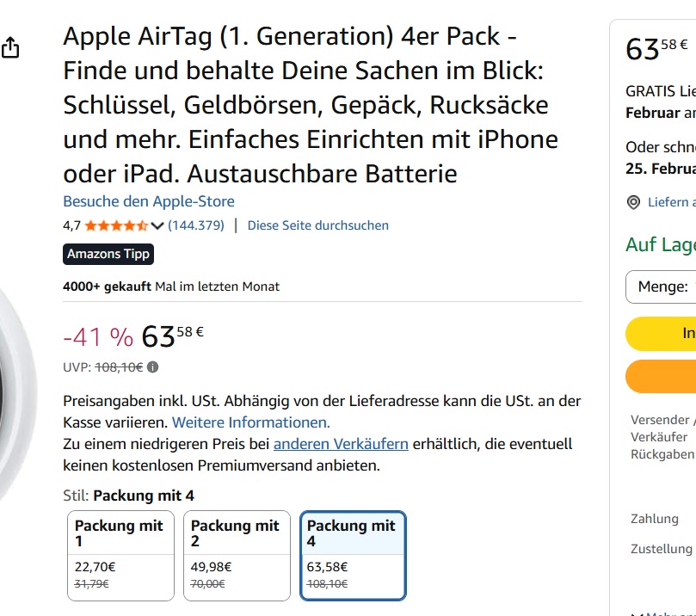Choose the Packung mit 2 style option

click(x=237, y=555)
